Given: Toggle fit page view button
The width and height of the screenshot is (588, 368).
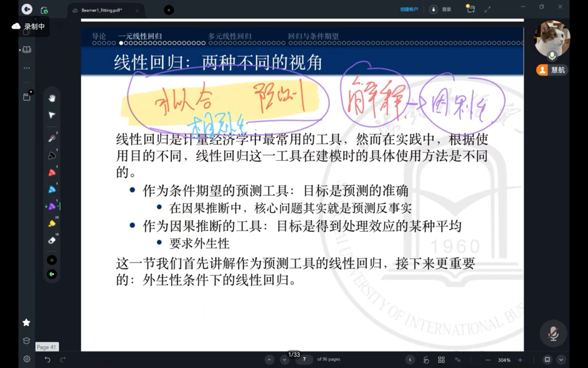Looking at the screenshot, I should click(x=547, y=360).
